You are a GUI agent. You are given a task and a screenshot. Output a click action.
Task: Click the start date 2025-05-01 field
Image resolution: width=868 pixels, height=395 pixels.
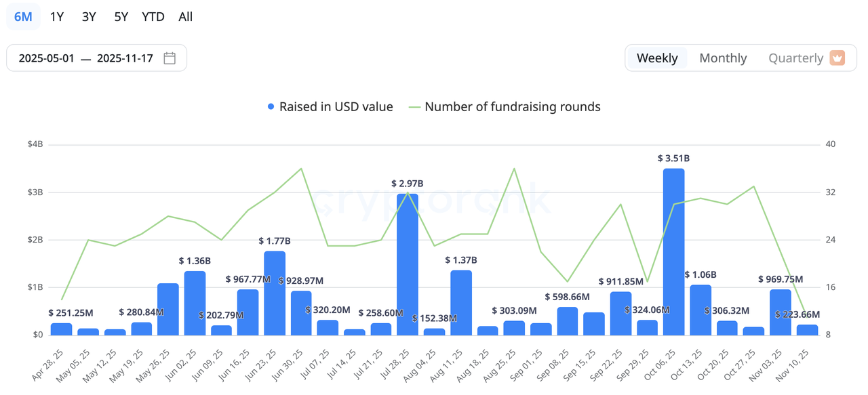point(46,58)
